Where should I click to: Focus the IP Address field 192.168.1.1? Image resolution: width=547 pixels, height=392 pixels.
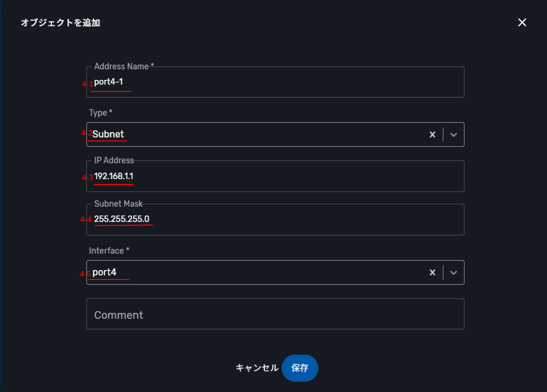pos(275,176)
